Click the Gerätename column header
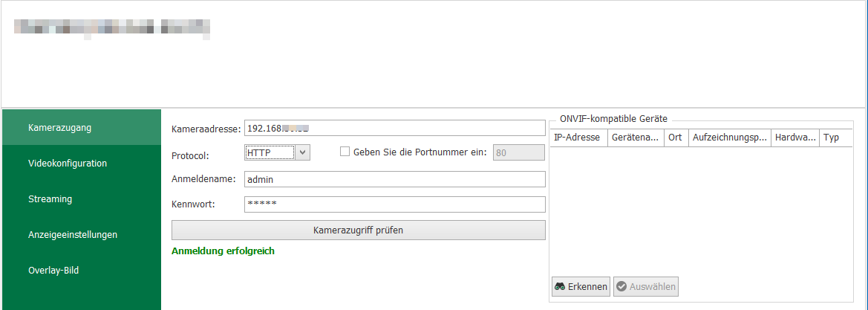The height and width of the screenshot is (310, 868). point(635,138)
